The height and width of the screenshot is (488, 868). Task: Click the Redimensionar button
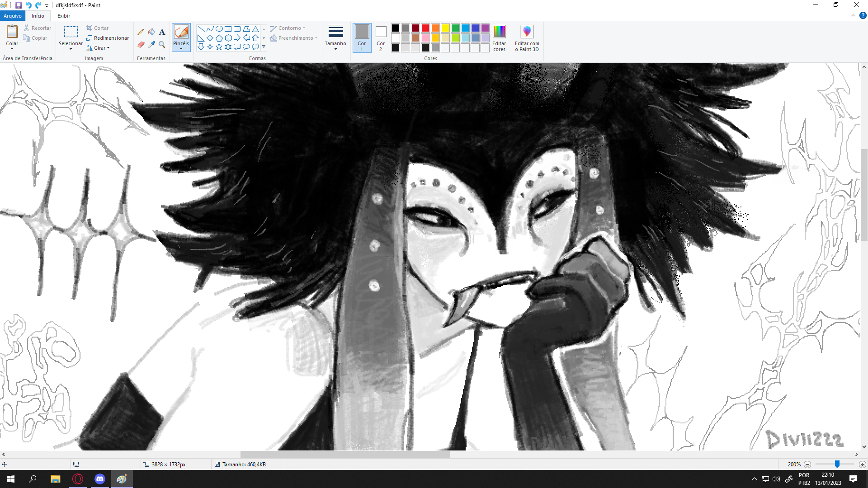click(x=108, y=38)
